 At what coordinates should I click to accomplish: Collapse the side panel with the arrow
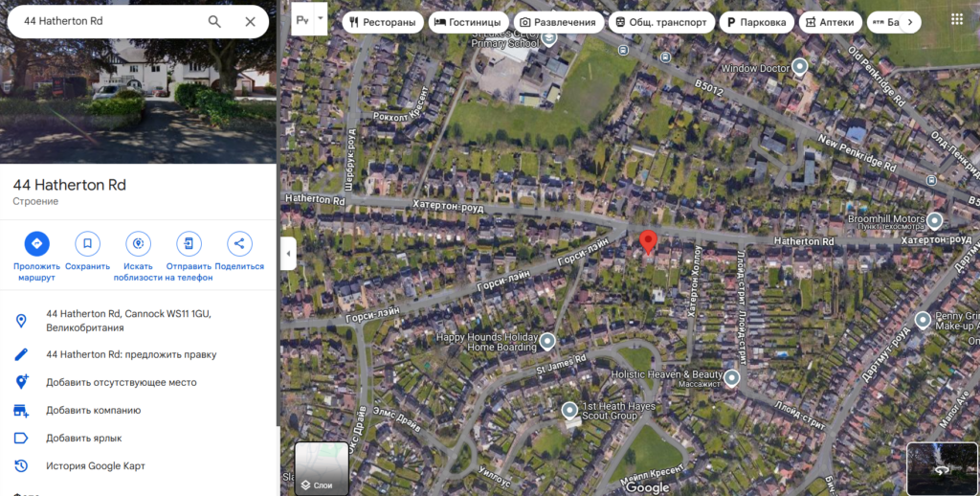[x=288, y=254]
